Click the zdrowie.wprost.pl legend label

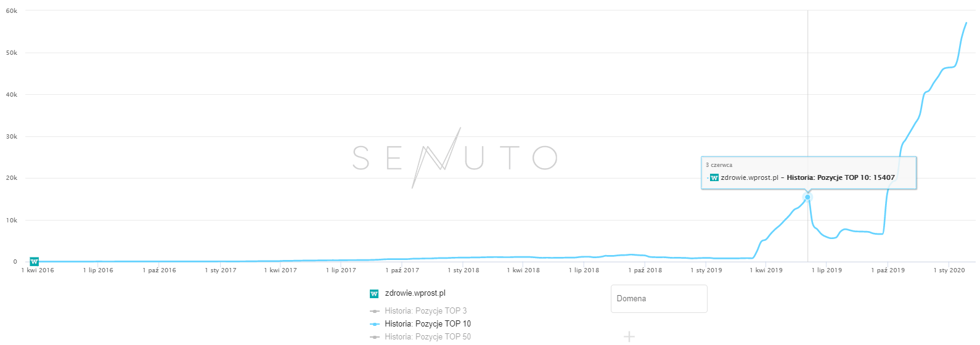coord(415,293)
